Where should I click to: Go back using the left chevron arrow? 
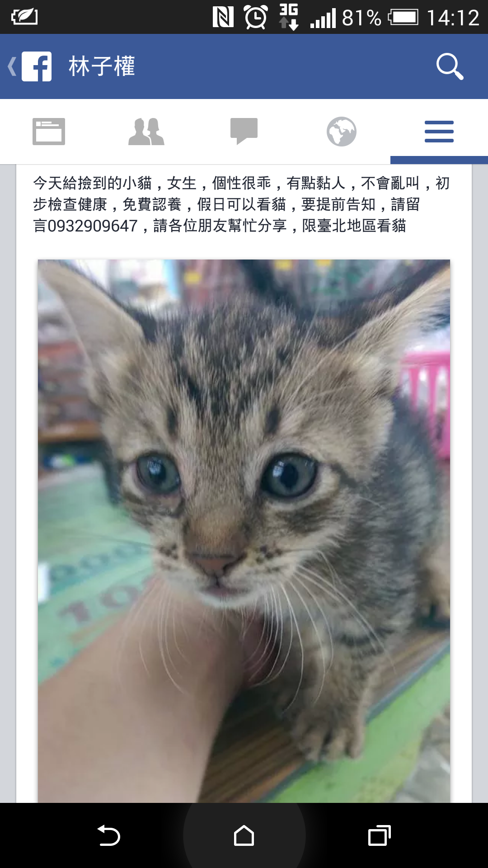click(x=12, y=66)
